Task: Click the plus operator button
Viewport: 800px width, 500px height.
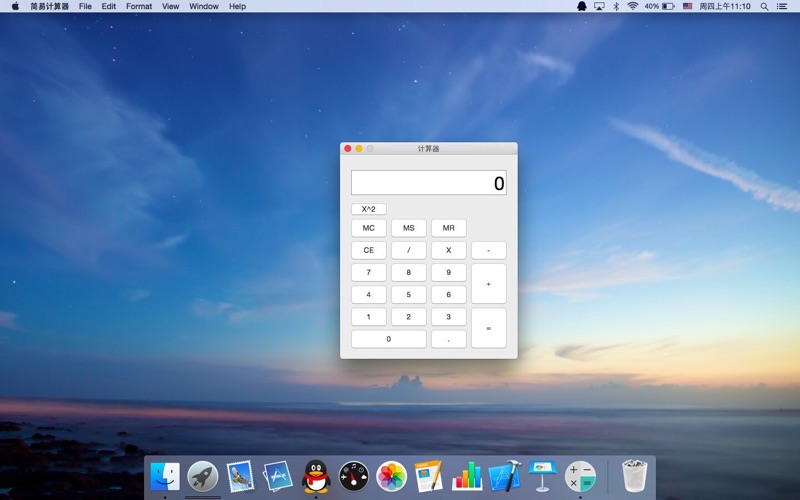Action: pyautogui.click(x=488, y=284)
